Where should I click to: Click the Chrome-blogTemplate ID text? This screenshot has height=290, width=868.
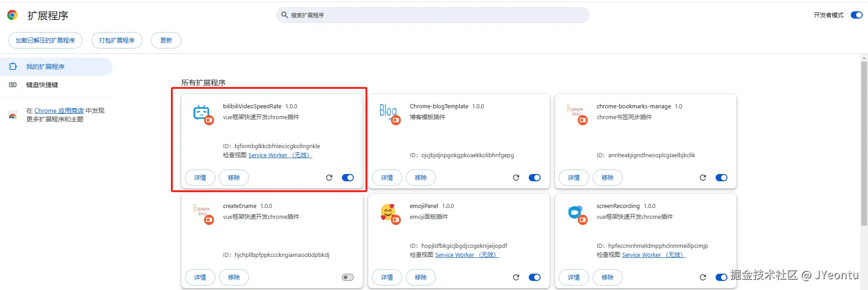(x=462, y=155)
